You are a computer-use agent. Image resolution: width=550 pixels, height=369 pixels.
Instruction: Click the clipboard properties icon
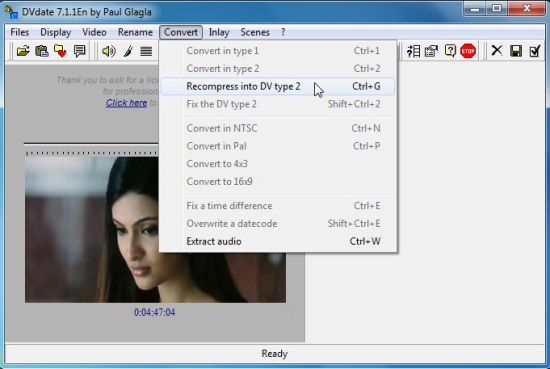pos(431,51)
